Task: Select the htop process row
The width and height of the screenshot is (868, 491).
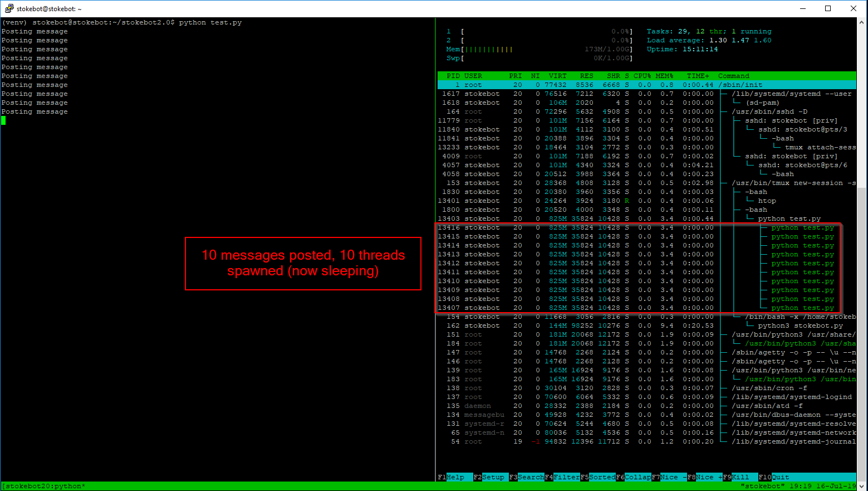Action: (647, 201)
